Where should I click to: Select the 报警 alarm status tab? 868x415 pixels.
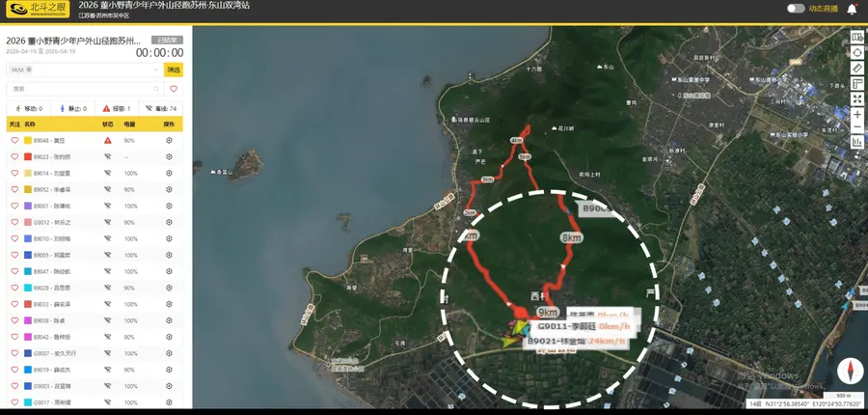[117, 109]
